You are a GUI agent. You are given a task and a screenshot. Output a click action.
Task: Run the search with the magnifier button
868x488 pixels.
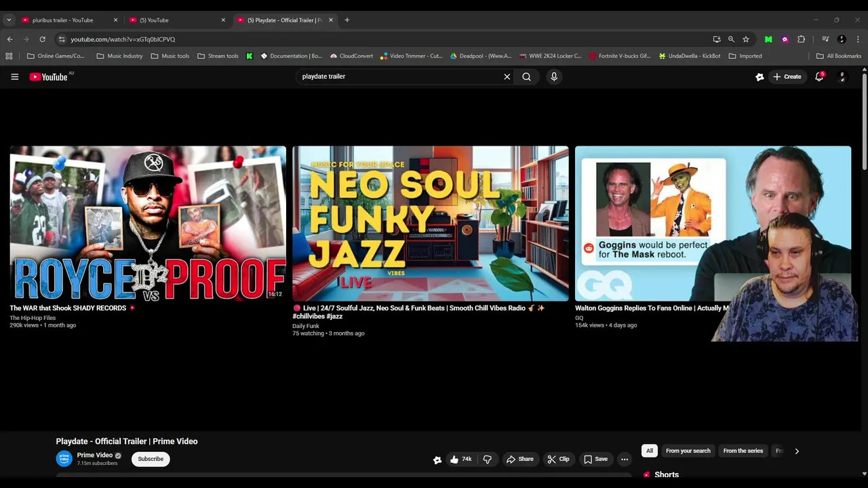526,77
